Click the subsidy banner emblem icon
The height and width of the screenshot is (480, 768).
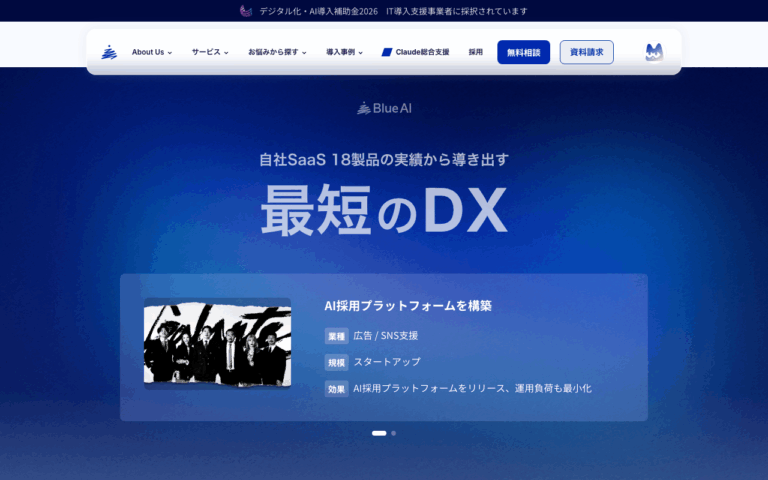click(246, 11)
